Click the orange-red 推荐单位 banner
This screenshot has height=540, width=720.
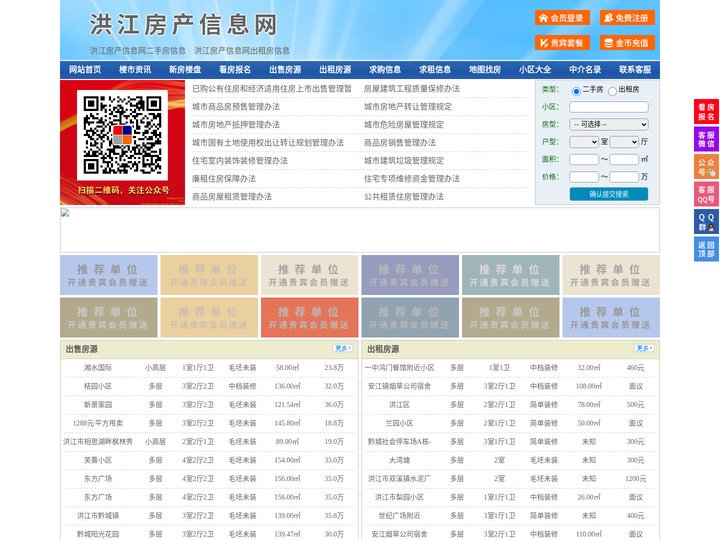(309, 317)
